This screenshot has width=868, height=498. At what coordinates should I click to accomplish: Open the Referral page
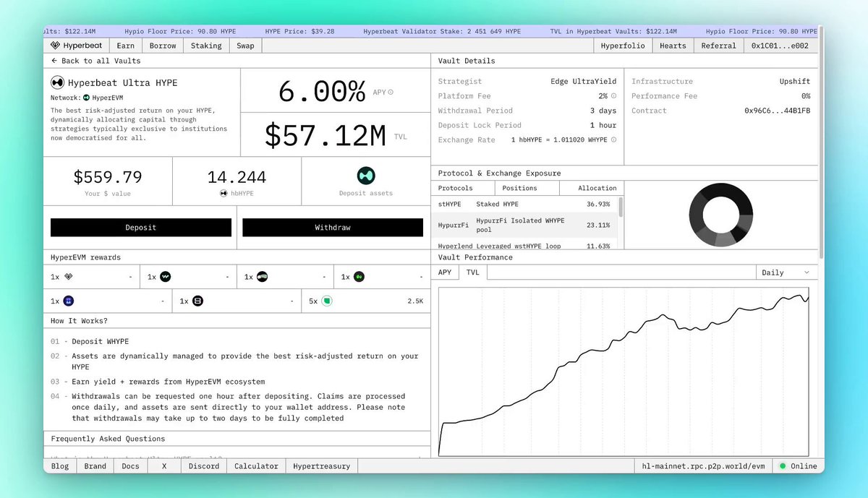coord(718,46)
